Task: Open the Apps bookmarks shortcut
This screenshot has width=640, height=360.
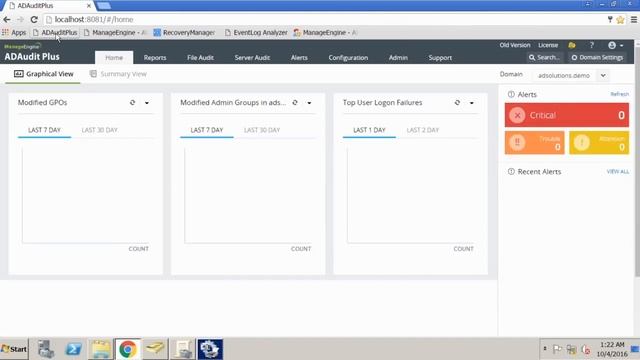Action: 14,32
